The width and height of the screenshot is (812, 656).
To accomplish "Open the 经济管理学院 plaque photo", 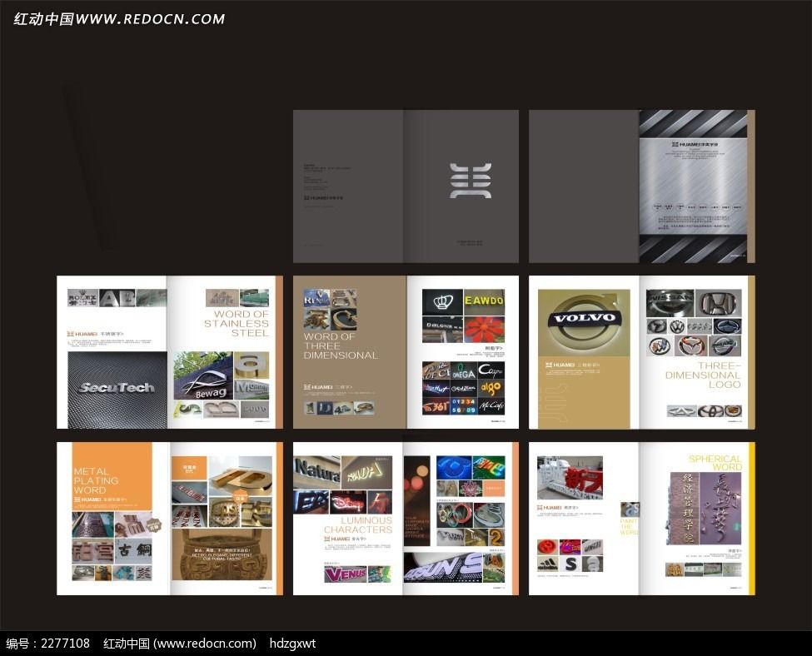I will click(x=685, y=509).
